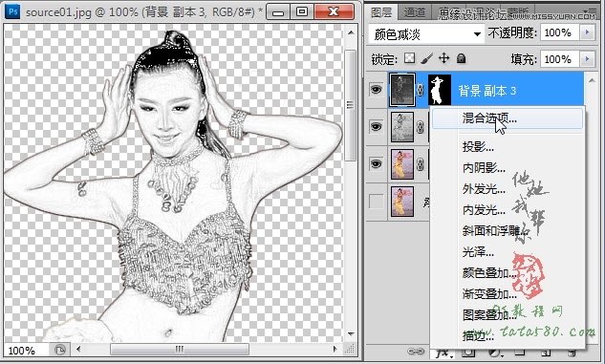Toggle lock image pixels brush icon

[x=427, y=58]
